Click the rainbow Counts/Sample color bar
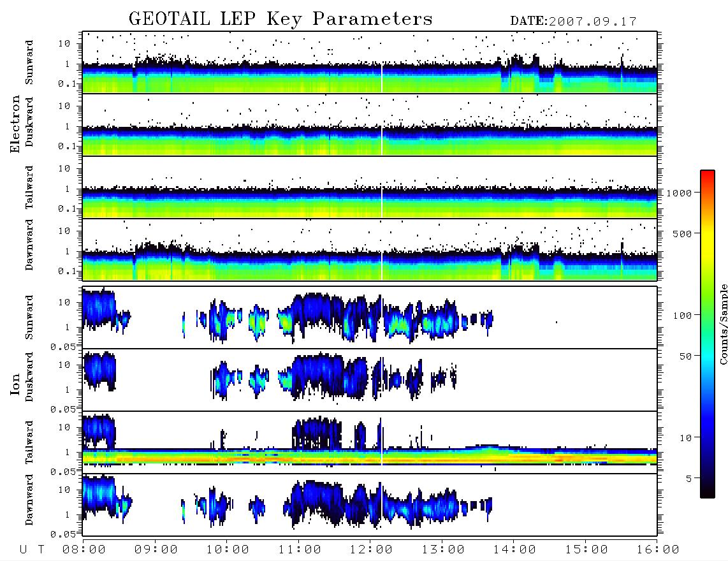The height and width of the screenshot is (561, 728). [708, 334]
